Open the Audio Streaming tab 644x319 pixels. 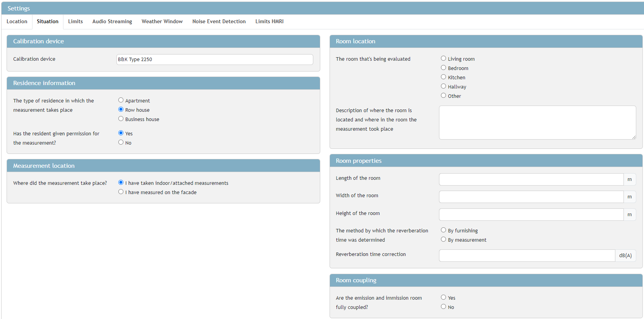click(112, 22)
